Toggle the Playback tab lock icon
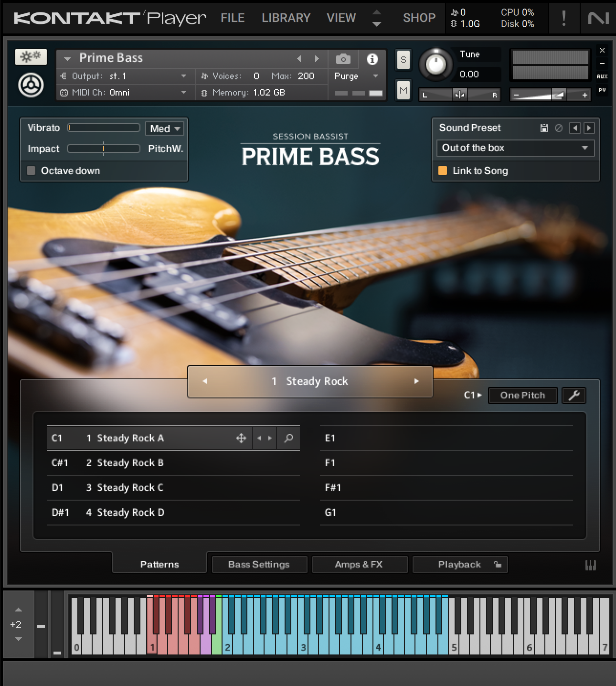 click(x=498, y=564)
